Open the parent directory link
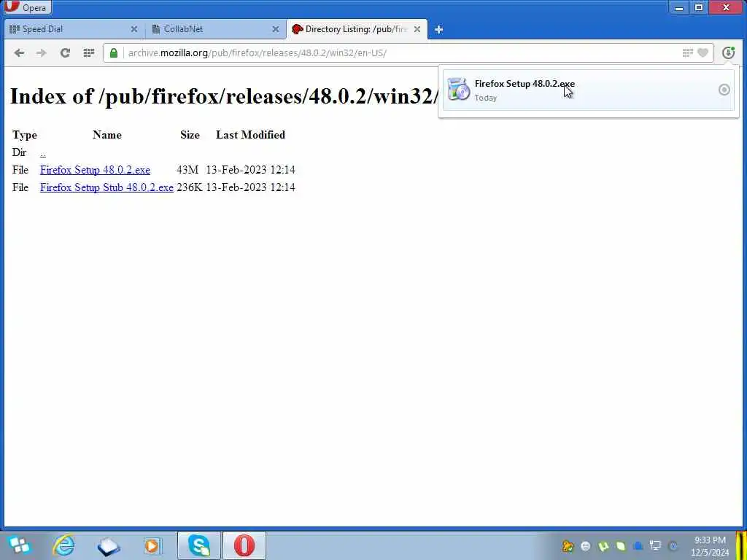The height and width of the screenshot is (560, 747). (43, 153)
